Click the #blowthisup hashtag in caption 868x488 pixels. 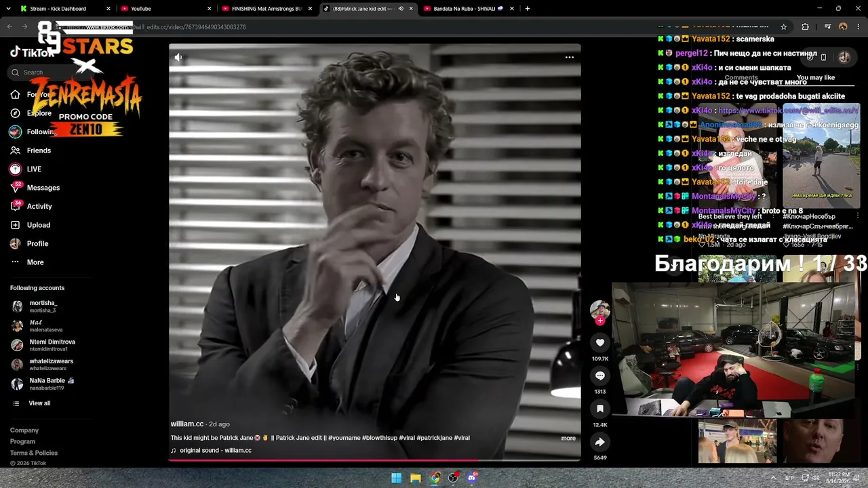379,438
